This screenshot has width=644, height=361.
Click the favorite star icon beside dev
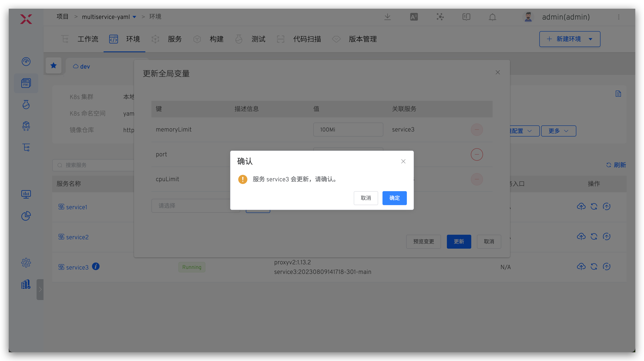[x=54, y=66]
